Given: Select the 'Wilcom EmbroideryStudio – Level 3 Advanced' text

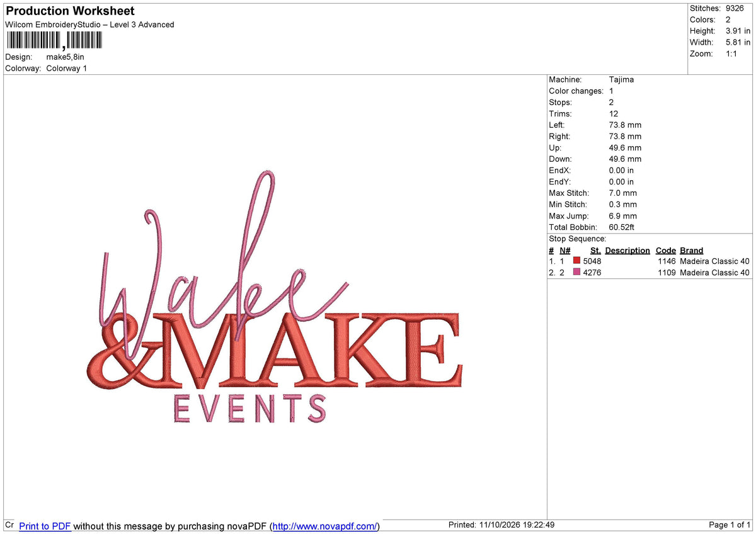Looking at the screenshot, I should (89, 25).
